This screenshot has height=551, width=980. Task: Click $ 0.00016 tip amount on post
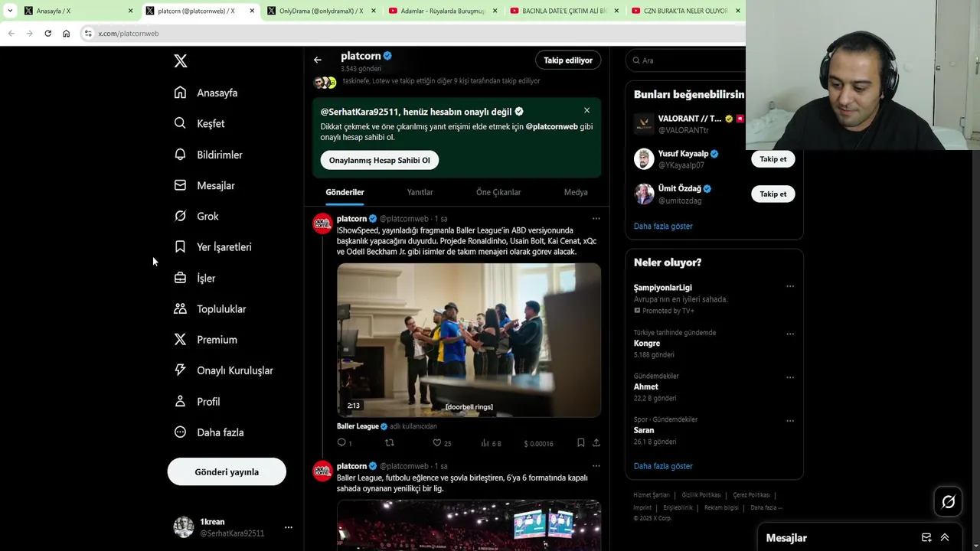538,443
